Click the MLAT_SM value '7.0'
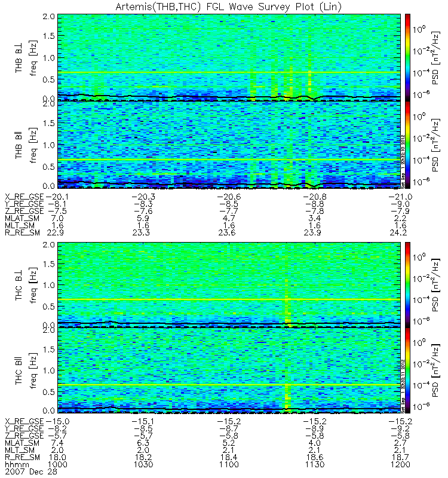The image size is (448, 478). pyautogui.click(x=57, y=218)
